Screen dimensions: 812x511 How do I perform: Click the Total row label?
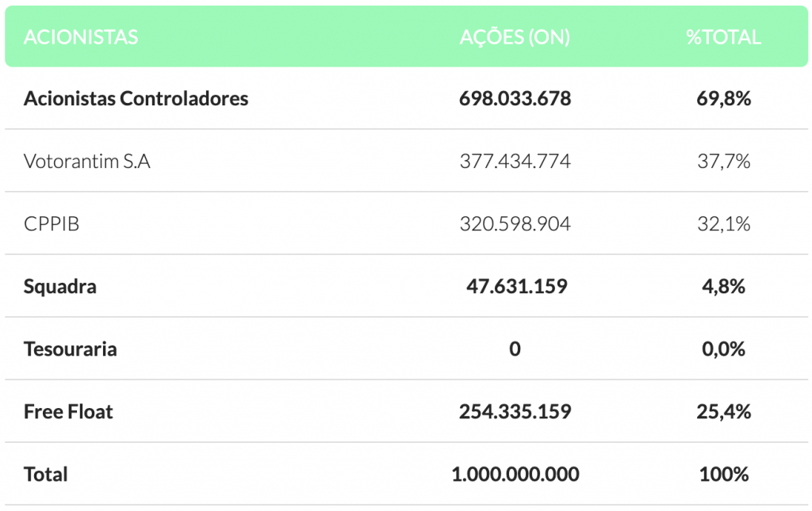pyautogui.click(x=45, y=475)
